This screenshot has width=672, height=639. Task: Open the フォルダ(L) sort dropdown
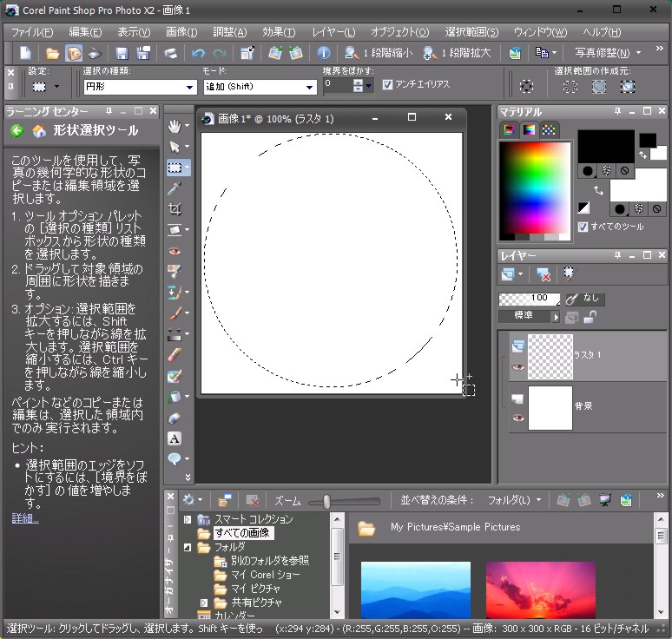click(514, 500)
